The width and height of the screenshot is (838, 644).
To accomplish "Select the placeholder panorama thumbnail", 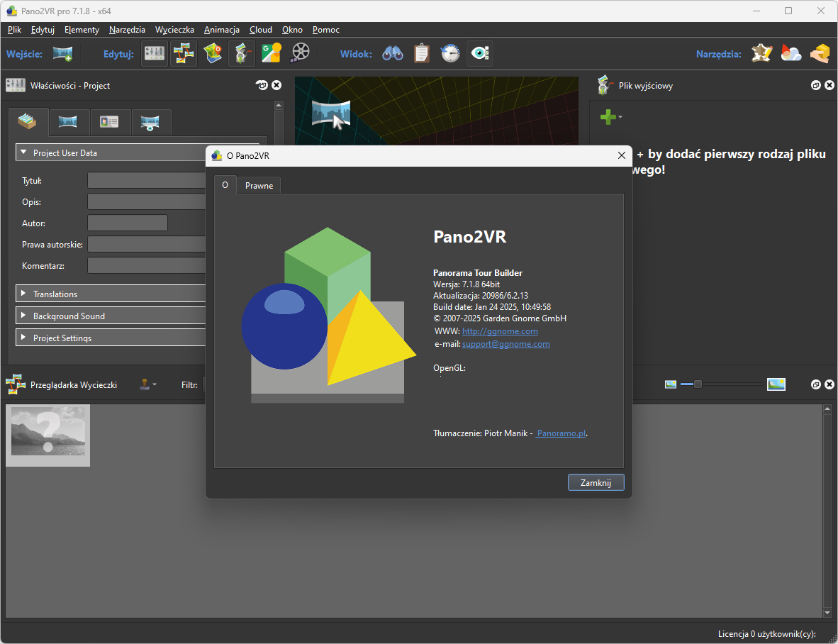I will [48, 435].
